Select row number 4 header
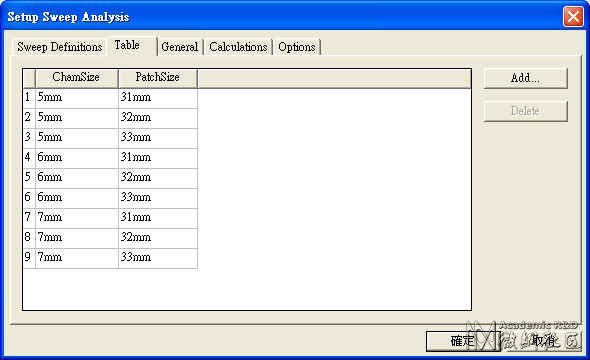 coord(29,158)
